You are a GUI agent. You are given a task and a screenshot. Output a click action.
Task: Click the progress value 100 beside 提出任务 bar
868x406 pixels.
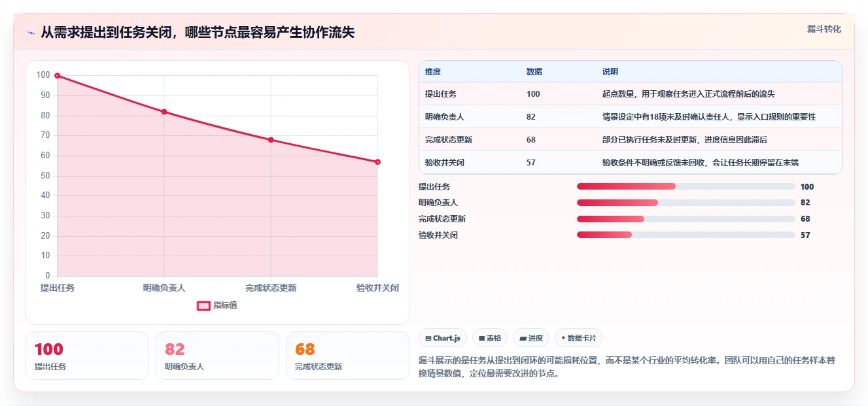click(807, 187)
